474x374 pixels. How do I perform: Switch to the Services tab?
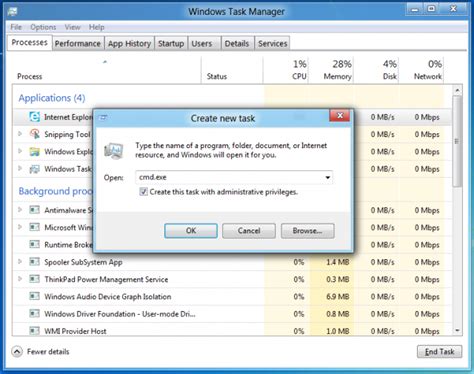tap(272, 44)
